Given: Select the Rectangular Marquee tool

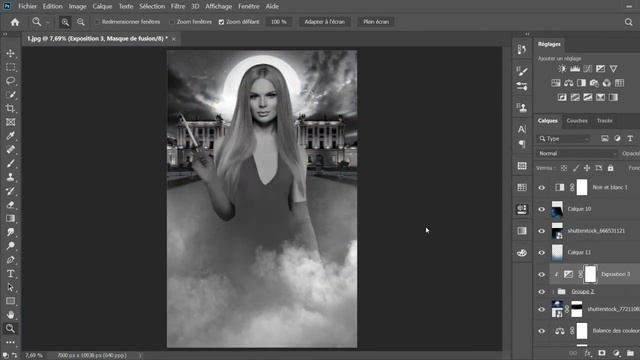Looking at the screenshot, I should point(11,67).
